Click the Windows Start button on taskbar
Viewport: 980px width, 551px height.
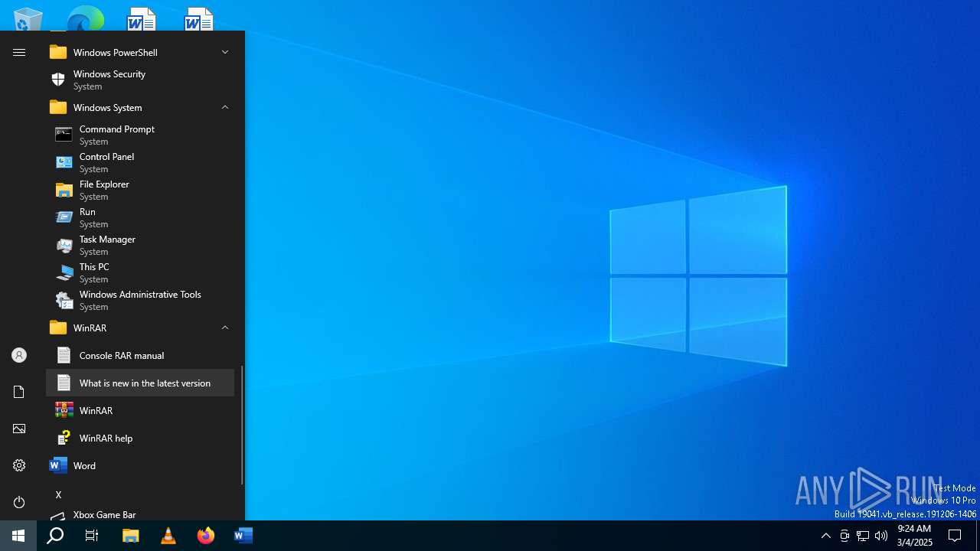click(x=18, y=536)
